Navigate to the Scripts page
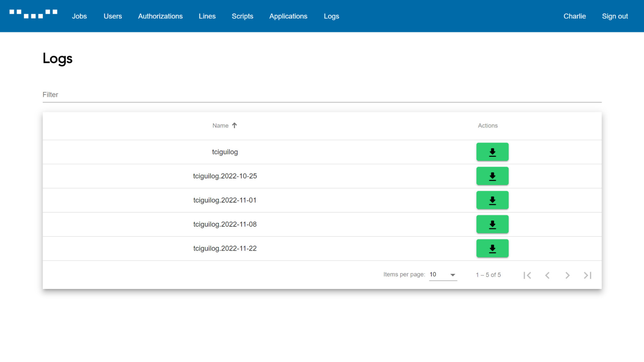This screenshot has height=362, width=644. [243, 16]
